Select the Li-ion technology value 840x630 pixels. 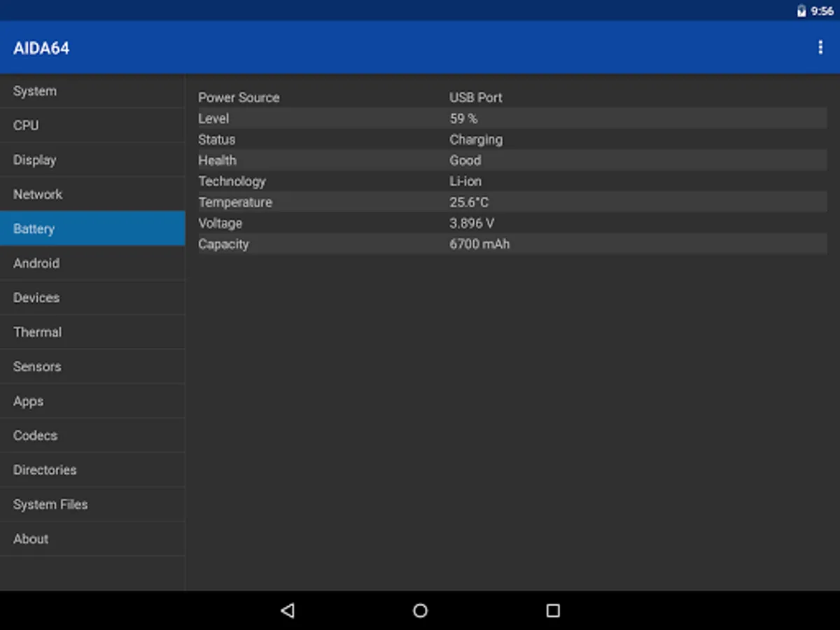pyautogui.click(x=465, y=181)
